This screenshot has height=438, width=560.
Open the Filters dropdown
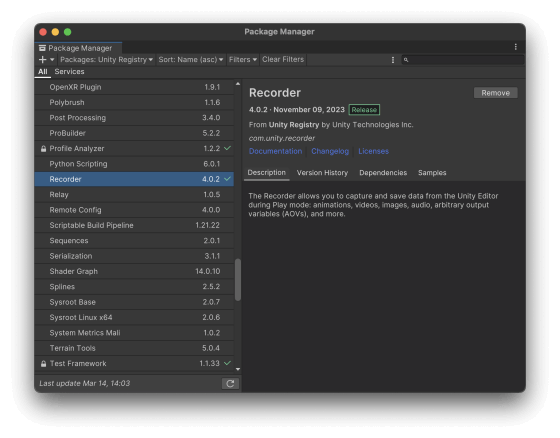tap(242, 60)
